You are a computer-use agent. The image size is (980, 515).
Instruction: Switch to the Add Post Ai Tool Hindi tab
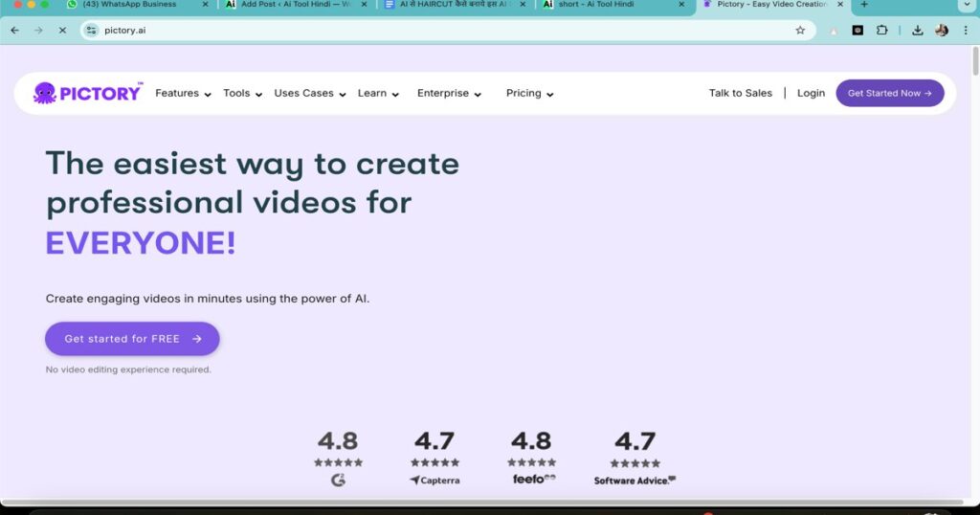click(x=297, y=5)
